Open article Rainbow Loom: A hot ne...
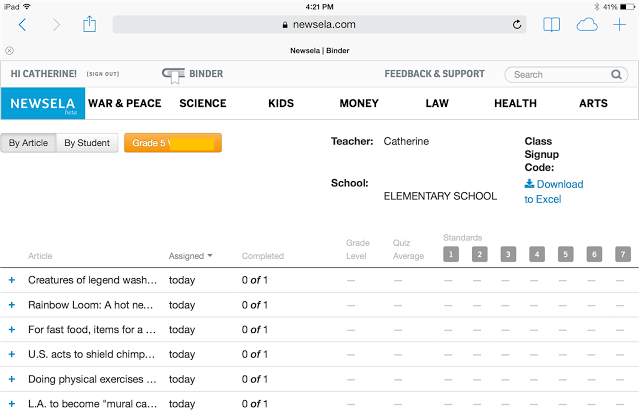Viewport: 640px width, 416px height. [91, 305]
